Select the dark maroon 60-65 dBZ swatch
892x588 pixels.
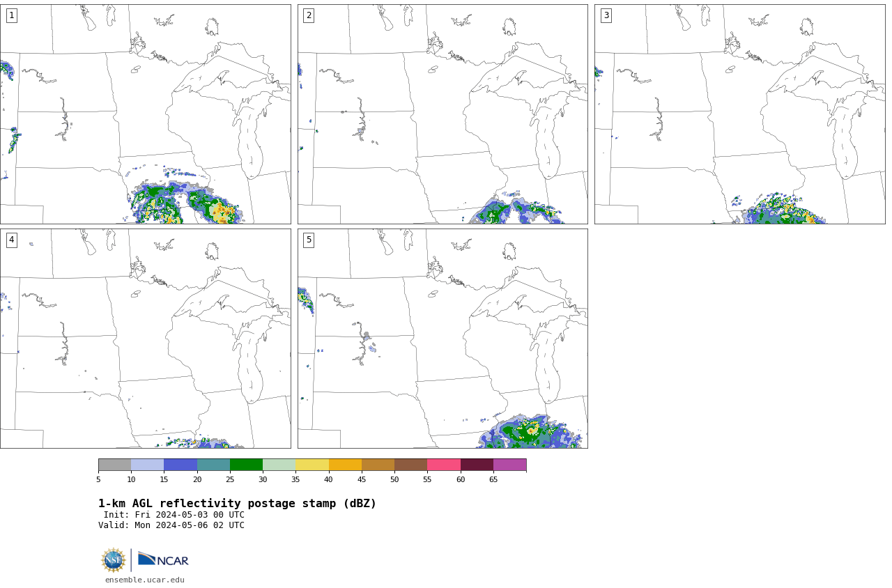477,465
